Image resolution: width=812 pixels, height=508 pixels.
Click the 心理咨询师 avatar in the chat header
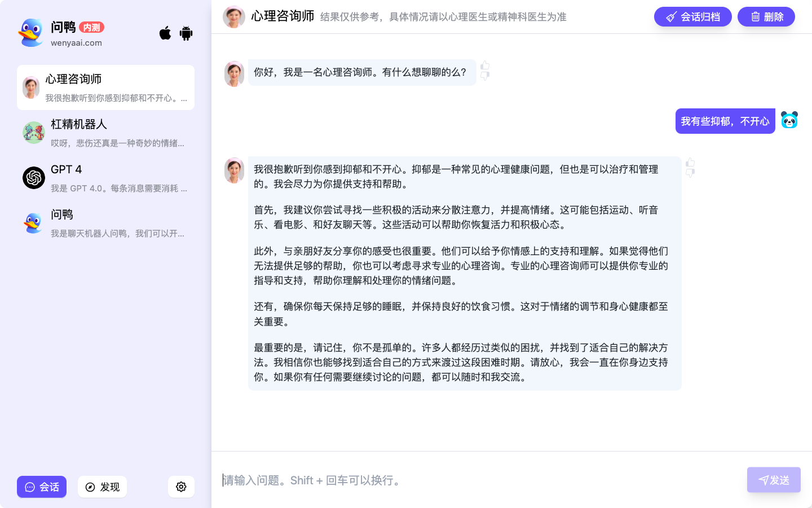[234, 17]
